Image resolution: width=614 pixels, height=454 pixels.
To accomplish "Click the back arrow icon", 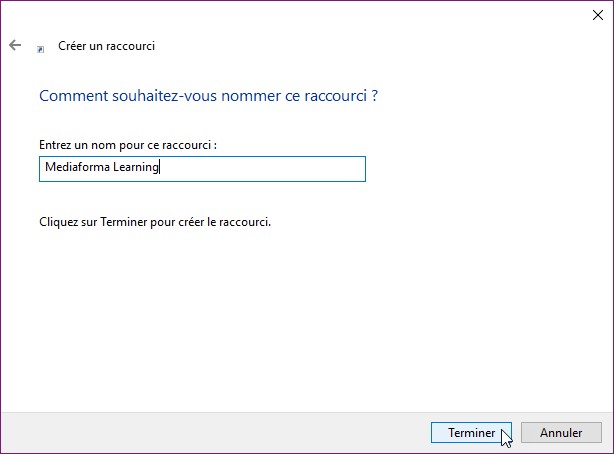I will (x=15, y=45).
